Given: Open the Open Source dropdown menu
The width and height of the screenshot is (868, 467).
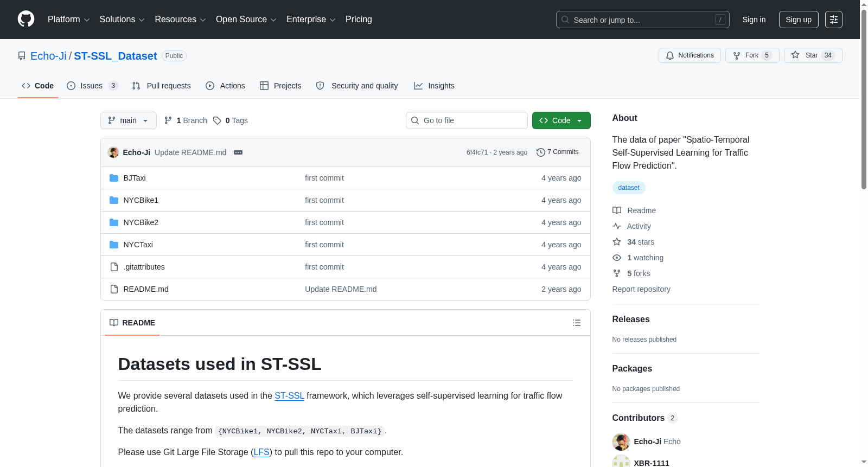Looking at the screenshot, I should (246, 20).
